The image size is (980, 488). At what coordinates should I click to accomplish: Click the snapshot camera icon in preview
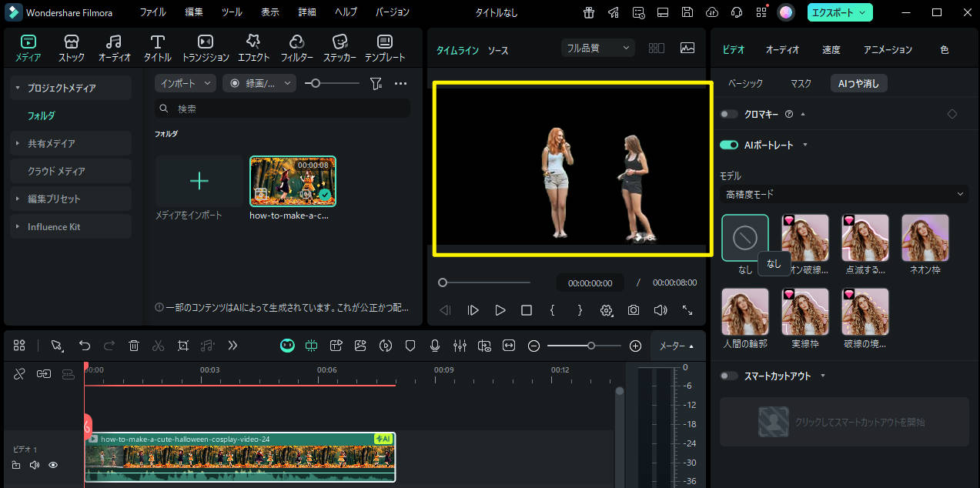click(x=633, y=310)
